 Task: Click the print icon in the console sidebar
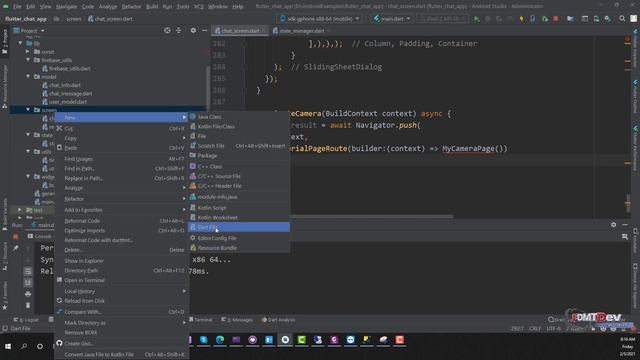(x=28, y=294)
